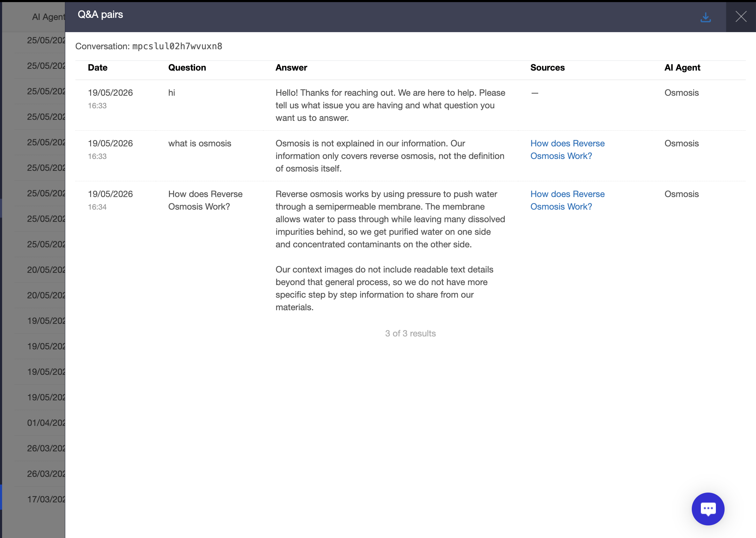Download the Q&A pairs
Image resolution: width=756 pixels, height=538 pixels.
point(705,17)
